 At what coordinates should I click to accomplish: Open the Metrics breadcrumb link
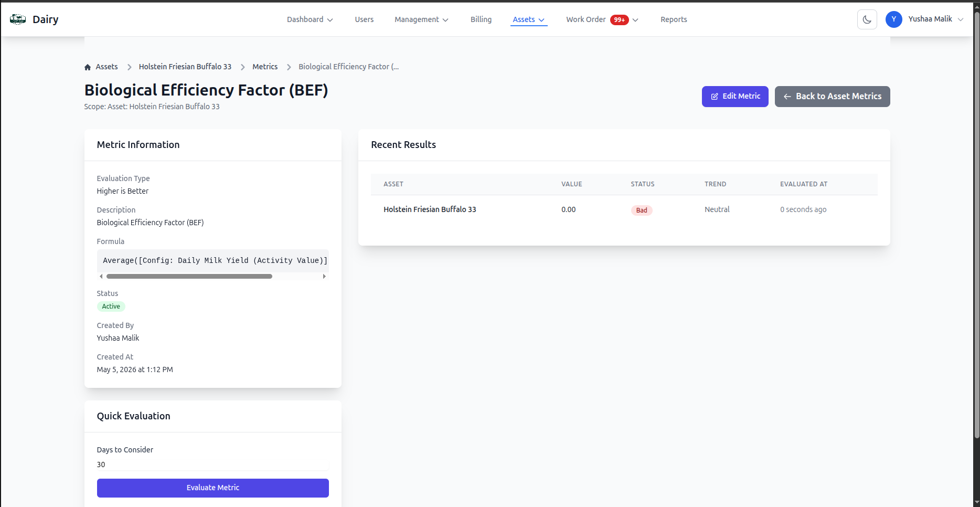(265, 67)
